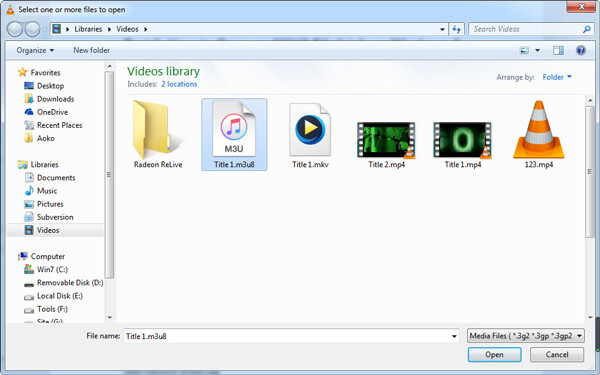Click Videos in the address breadcrumb
The width and height of the screenshot is (600, 375).
click(127, 29)
